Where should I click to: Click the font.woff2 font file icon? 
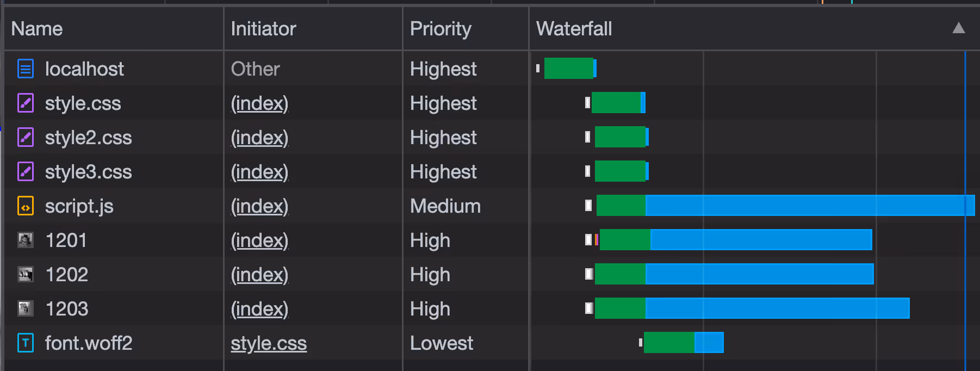[x=26, y=343]
